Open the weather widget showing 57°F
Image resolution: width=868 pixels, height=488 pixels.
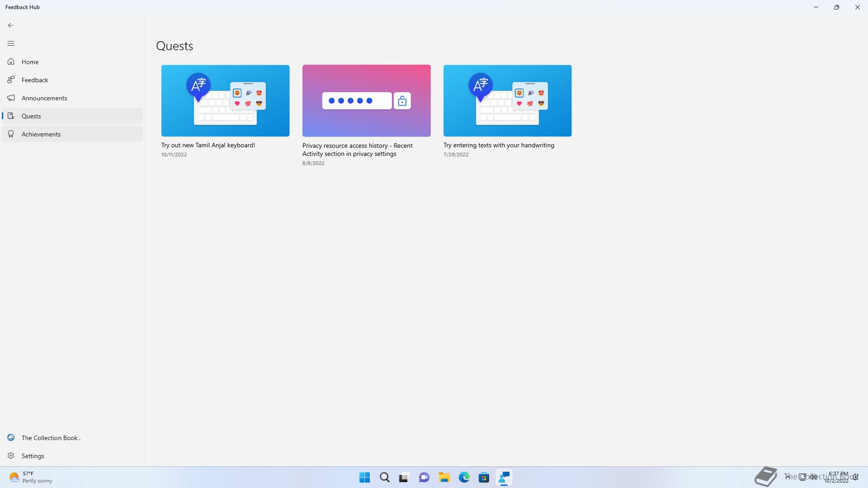click(31, 477)
